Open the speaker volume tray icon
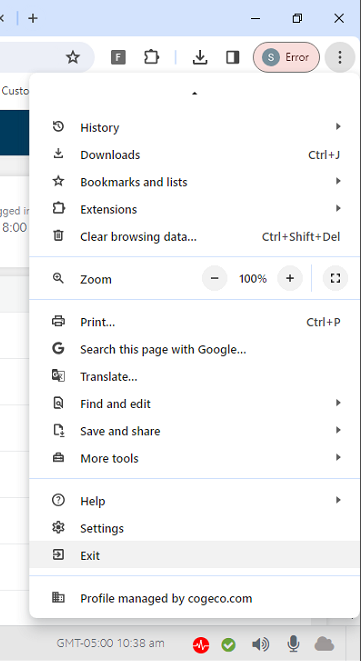The width and height of the screenshot is (361, 661). [x=261, y=644]
